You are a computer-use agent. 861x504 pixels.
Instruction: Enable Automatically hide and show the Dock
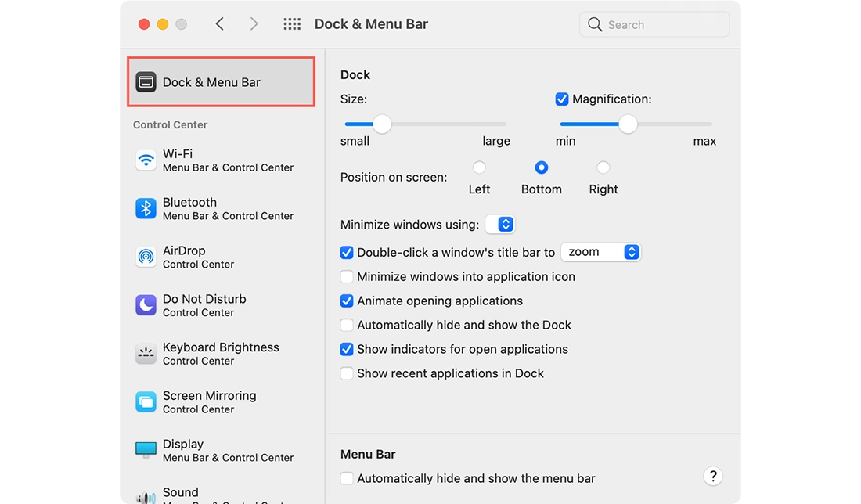click(347, 325)
